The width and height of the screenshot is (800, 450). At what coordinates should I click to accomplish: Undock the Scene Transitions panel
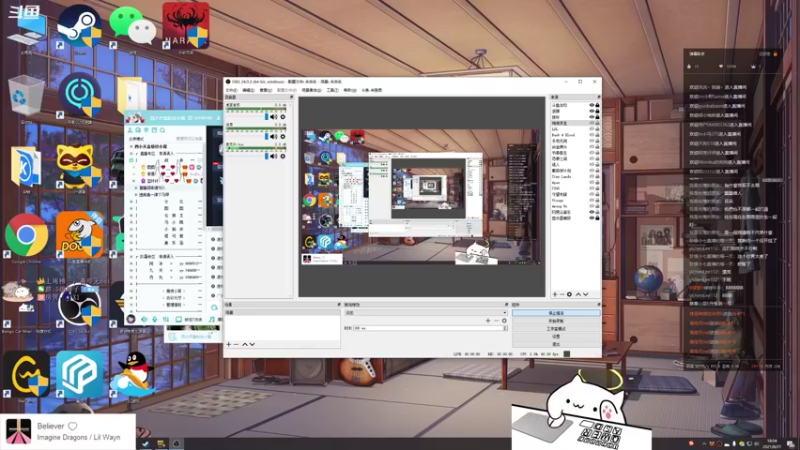click(506, 305)
